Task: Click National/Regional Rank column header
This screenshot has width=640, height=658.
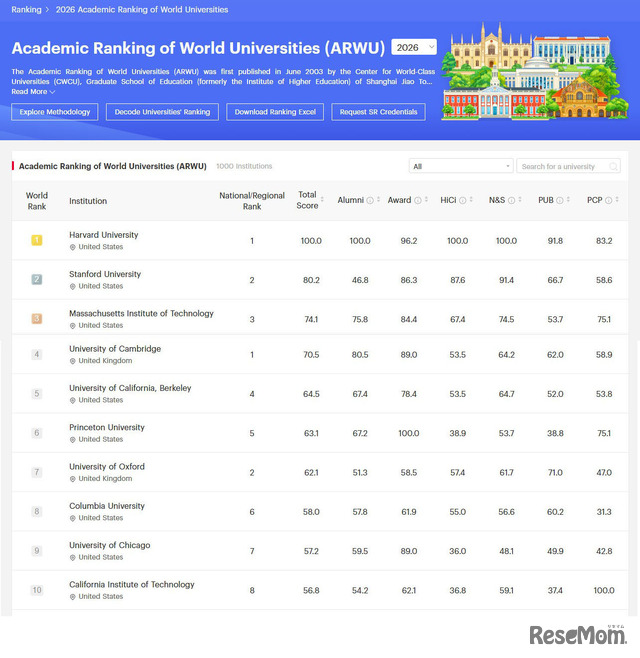Action: click(252, 201)
